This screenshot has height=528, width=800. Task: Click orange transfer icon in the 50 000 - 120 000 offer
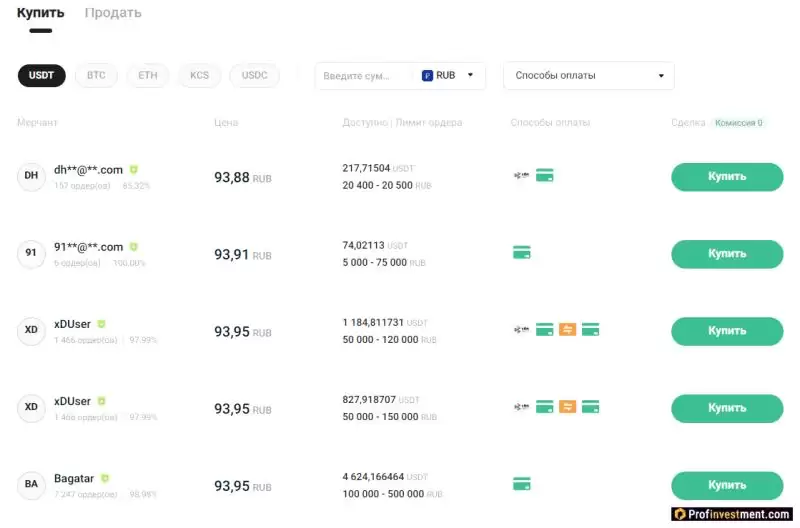(567, 329)
